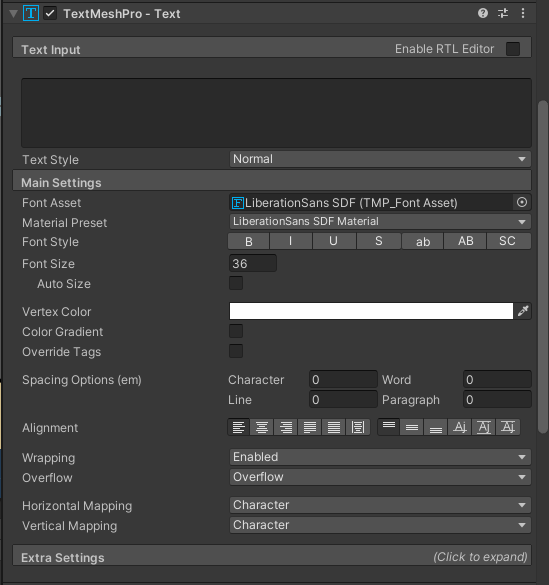The height and width of the screenshot is (585, 549).
Task: Set vertical alignment to middle
Action: [x=412, y=427]
